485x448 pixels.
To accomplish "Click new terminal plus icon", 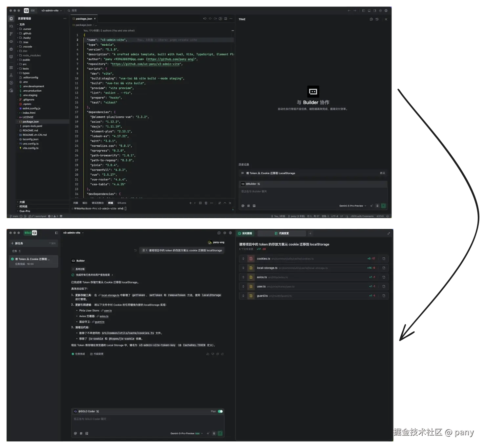I will click(x=190, y=203).
